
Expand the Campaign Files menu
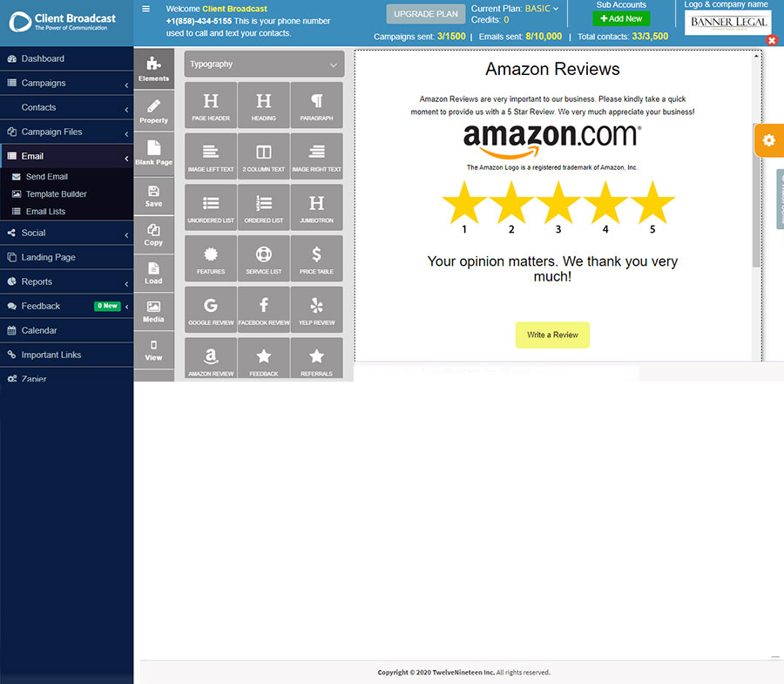click(x=66, y=132)
